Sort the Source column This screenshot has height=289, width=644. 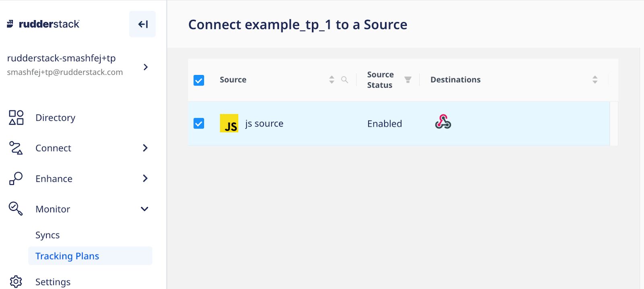coord(332,79)
